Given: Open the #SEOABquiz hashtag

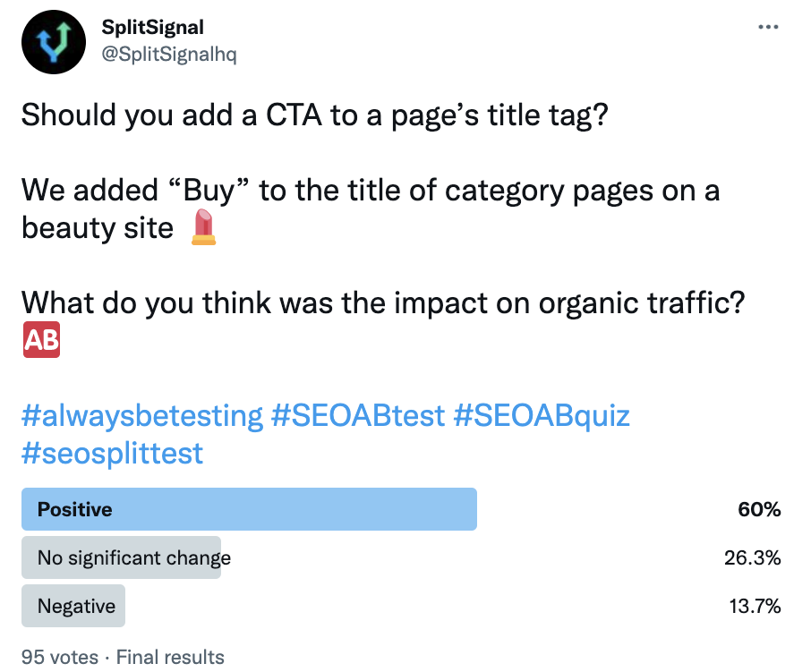Looking at the screenshot, I should click(542, 416).
